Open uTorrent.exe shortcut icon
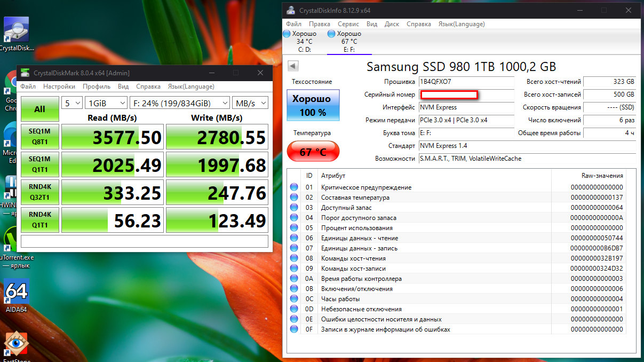Image resolution: width=644 pixels, height=362 pixels. (x=10, y=239)
